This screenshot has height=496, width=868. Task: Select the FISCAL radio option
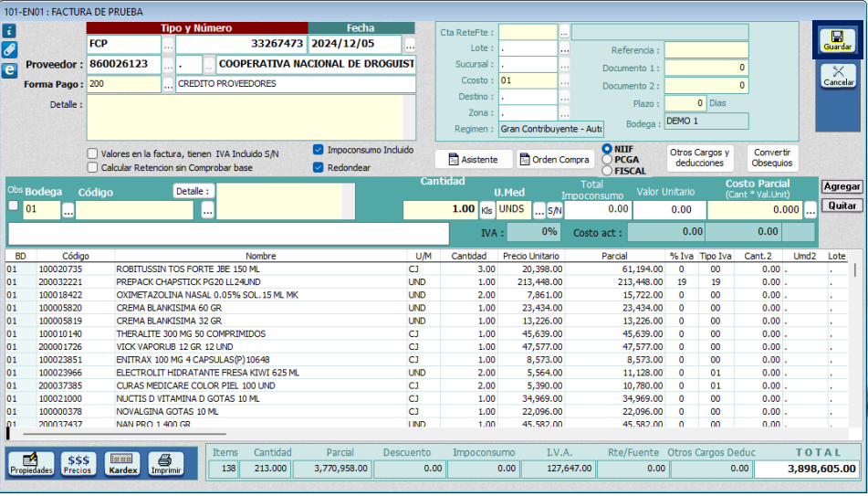[607, 171]
